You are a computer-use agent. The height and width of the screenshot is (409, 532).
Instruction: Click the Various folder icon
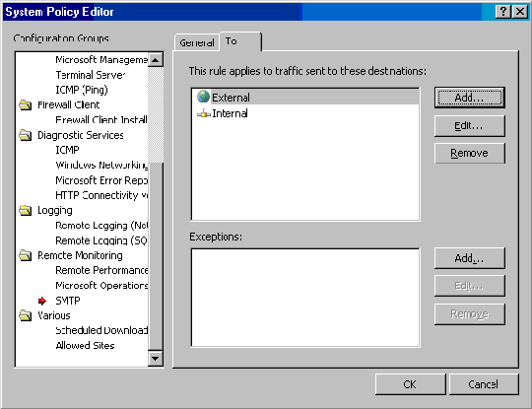pyautogui.click(x=26, y=315)
